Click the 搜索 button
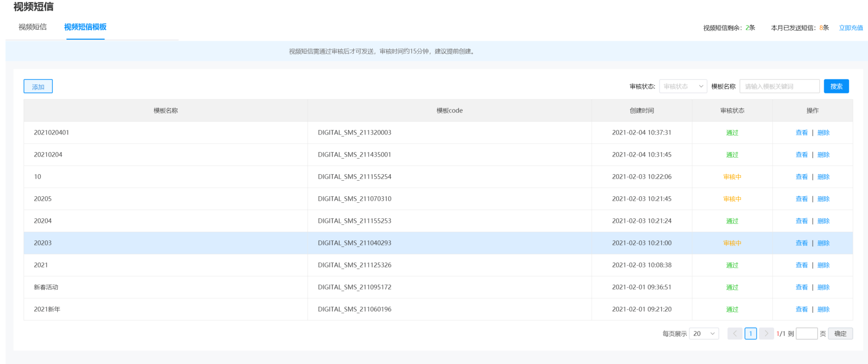The height and width of the screenshot is (364, 868). click(836, 86)
